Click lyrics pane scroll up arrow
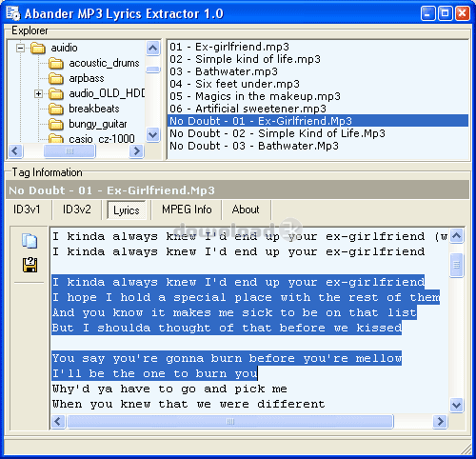The width and height of the screenshot is (476, 459). [x=456, y=236]
